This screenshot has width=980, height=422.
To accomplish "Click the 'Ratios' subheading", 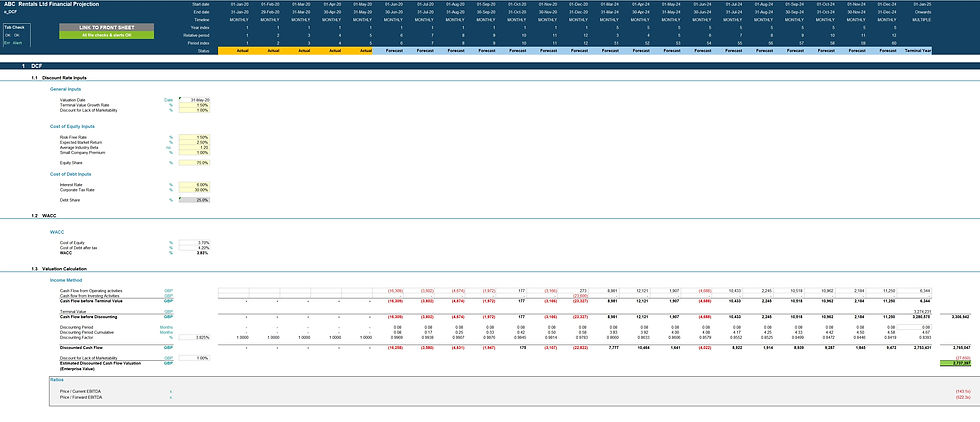I will (x=58, y=379).
